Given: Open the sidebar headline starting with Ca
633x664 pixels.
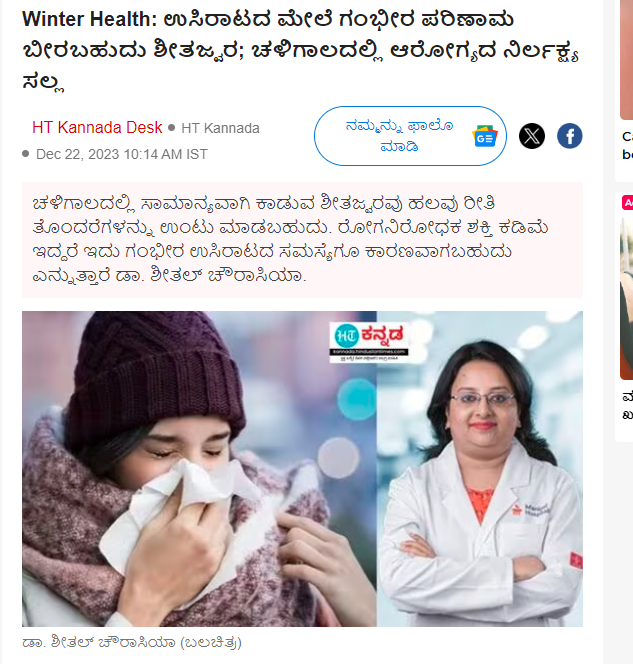Looking at the screenshot, I should point(627,145).
